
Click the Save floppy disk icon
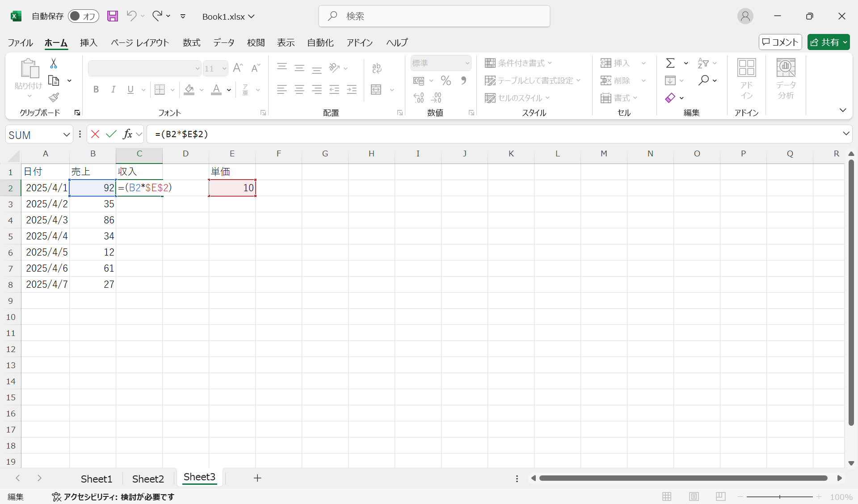pos(113,16)
